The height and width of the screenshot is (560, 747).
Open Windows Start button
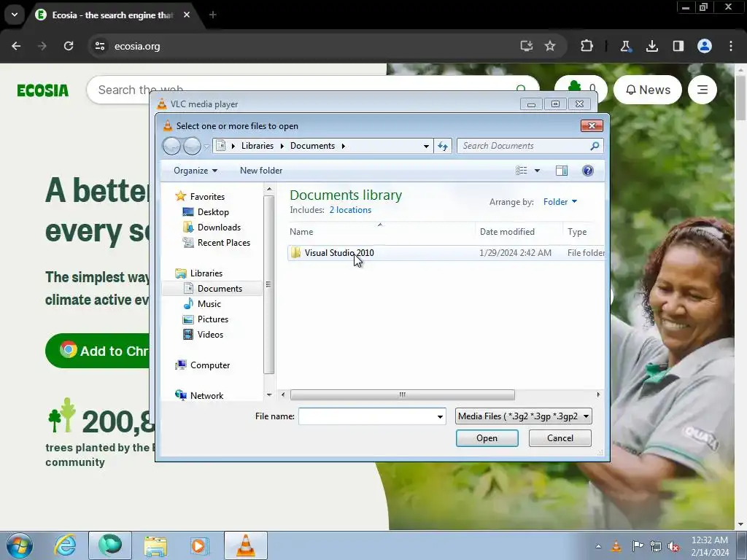pyautogui.click(x=20, y=545)
